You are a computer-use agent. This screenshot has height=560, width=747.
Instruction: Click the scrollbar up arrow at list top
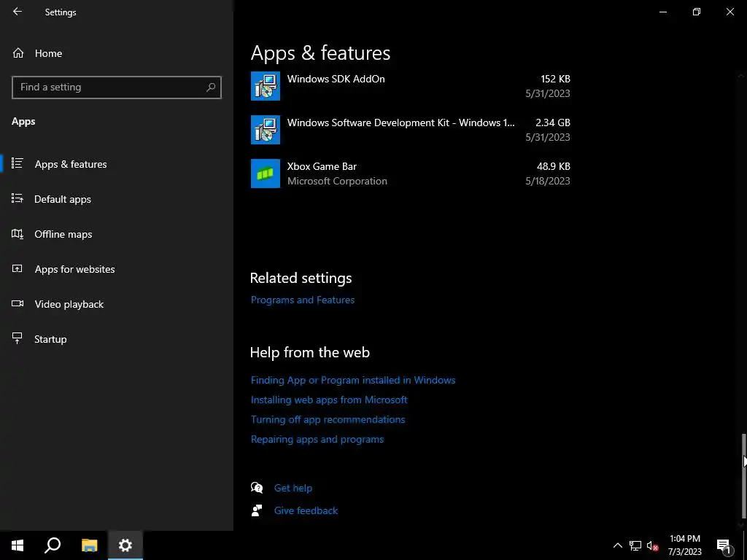[x=741, y=75]
